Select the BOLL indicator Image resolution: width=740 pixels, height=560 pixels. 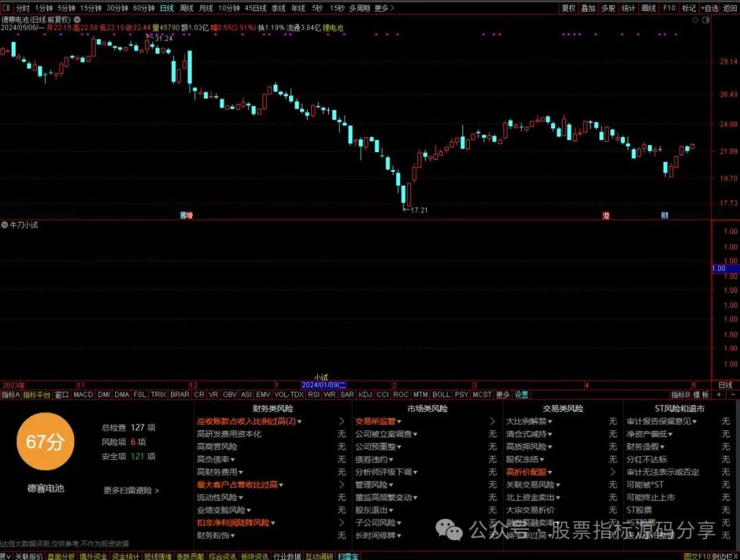(441, 395)
